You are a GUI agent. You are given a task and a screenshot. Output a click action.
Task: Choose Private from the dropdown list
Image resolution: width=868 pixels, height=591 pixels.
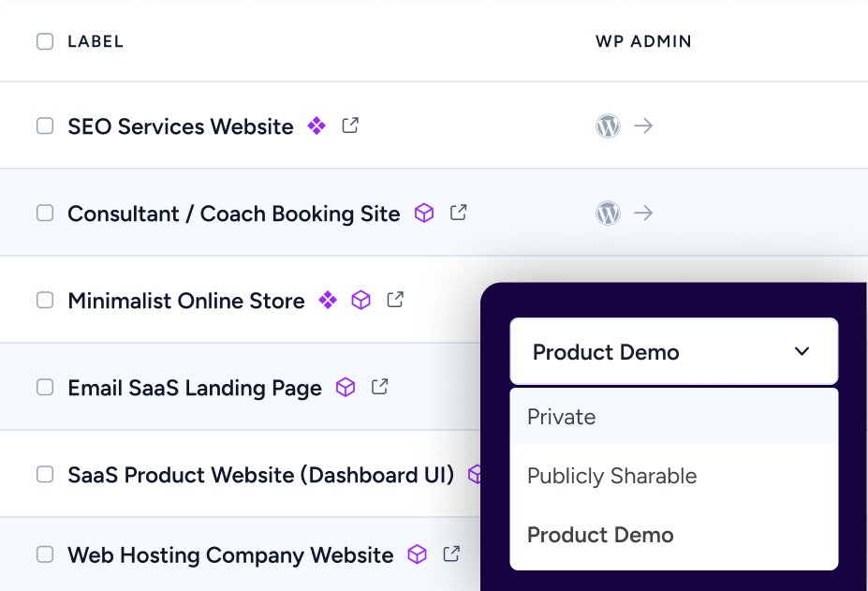click(x=562, y=417)
